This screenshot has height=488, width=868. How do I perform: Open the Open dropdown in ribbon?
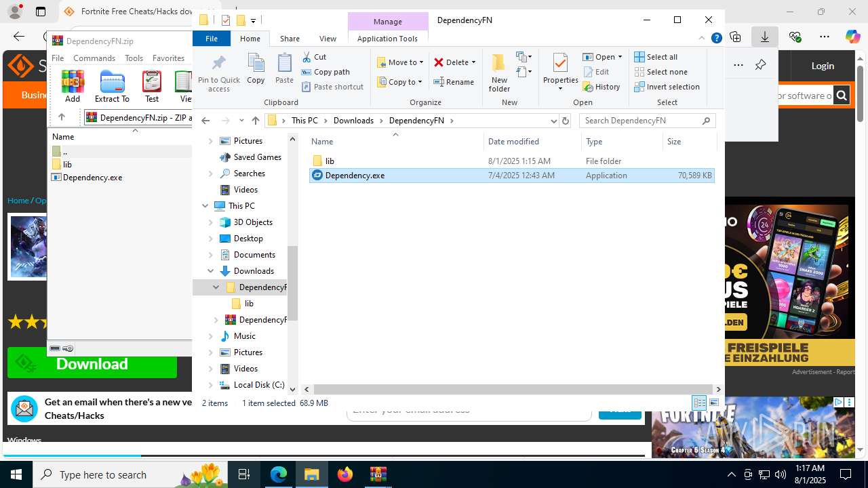pyautogui.click(x=602, y=57)
